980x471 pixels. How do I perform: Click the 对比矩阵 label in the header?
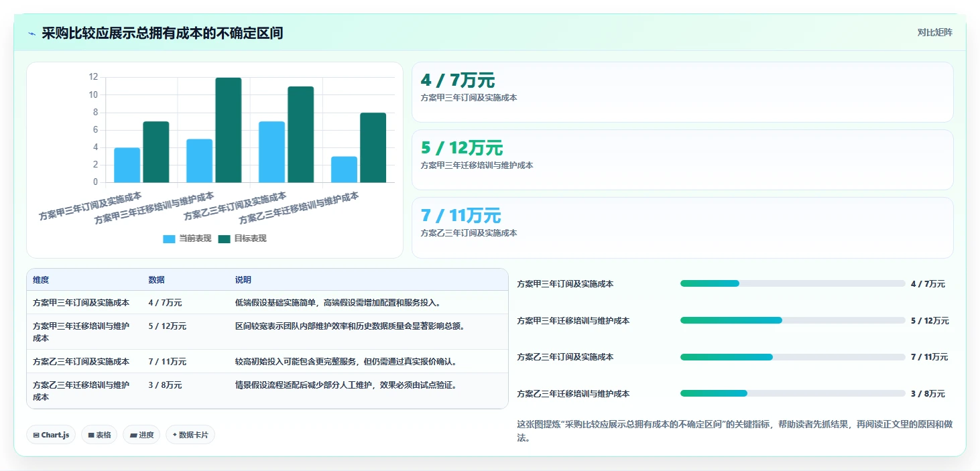click(935, 32)
